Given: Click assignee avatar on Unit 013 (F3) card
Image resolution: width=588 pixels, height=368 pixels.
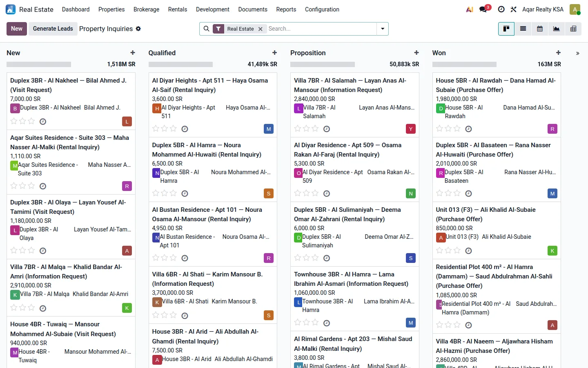Looking at the screenshot, I should [x=552, y=251].
